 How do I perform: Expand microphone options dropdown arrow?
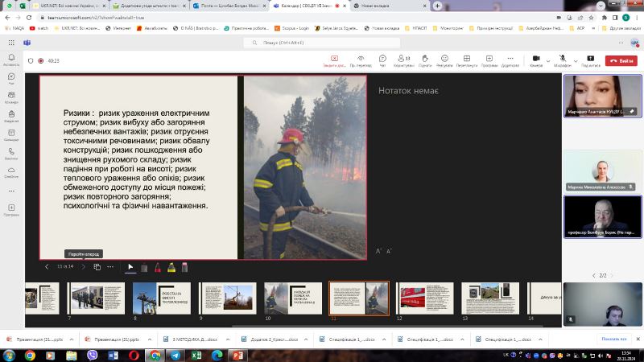tap(576, 61)
